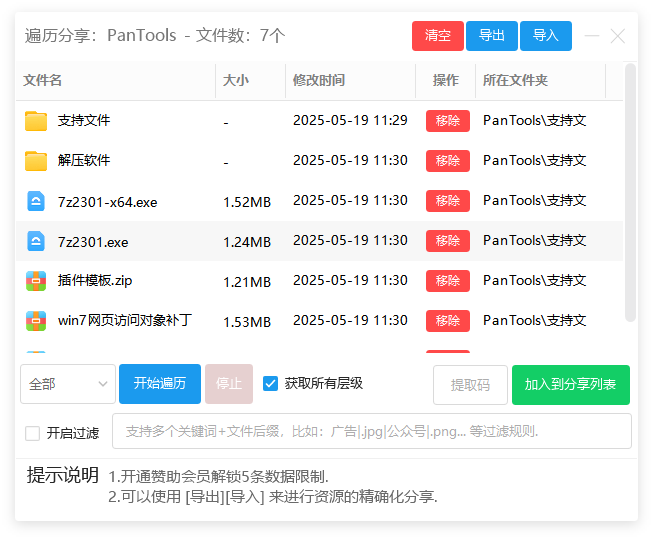This screenshot has width=653, height=539.
Task: Click the 7z2301.exe file icon
Action: tap(36, 241)
